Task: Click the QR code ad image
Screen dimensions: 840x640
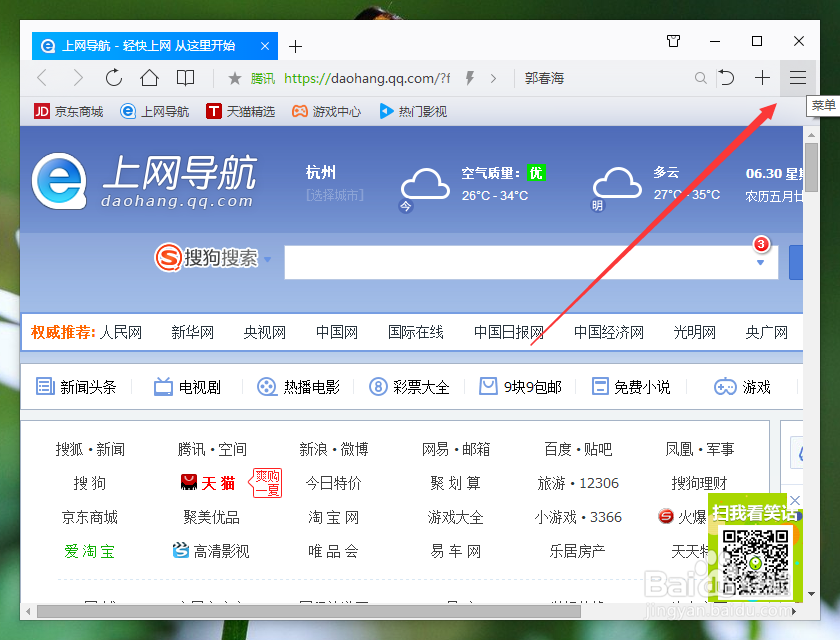Action: [x=755, y=562]
